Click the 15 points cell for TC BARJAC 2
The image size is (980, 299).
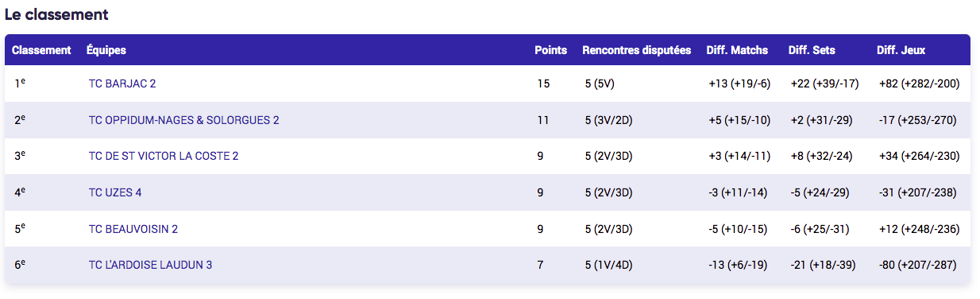(x=543, y=83)
